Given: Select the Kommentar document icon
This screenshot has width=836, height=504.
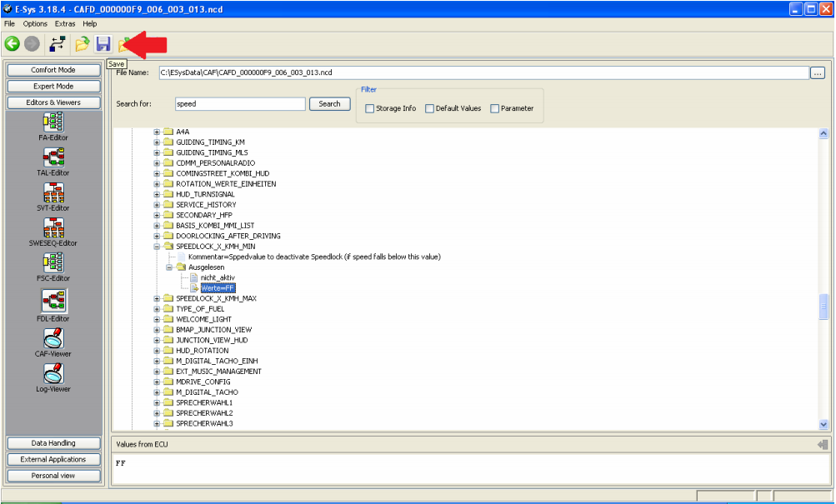Looking at the screenshot, I should (181, 257).
